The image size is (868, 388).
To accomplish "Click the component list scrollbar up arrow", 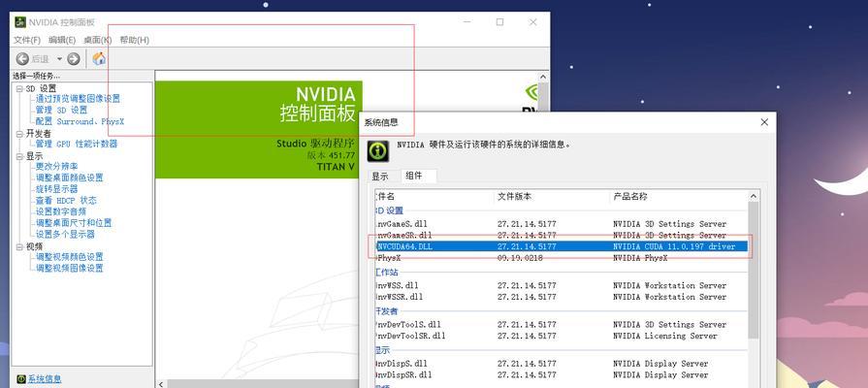I will click(x=754, y=197).
